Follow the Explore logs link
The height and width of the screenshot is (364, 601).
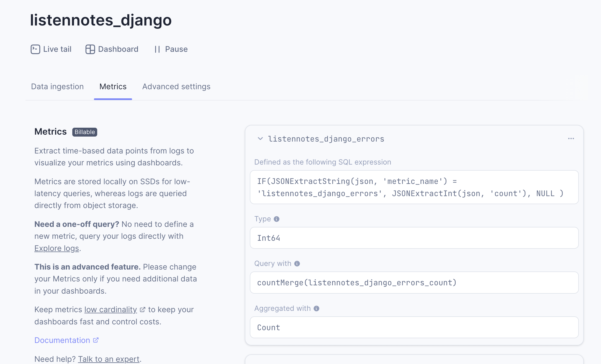click(x=57, y=248)
